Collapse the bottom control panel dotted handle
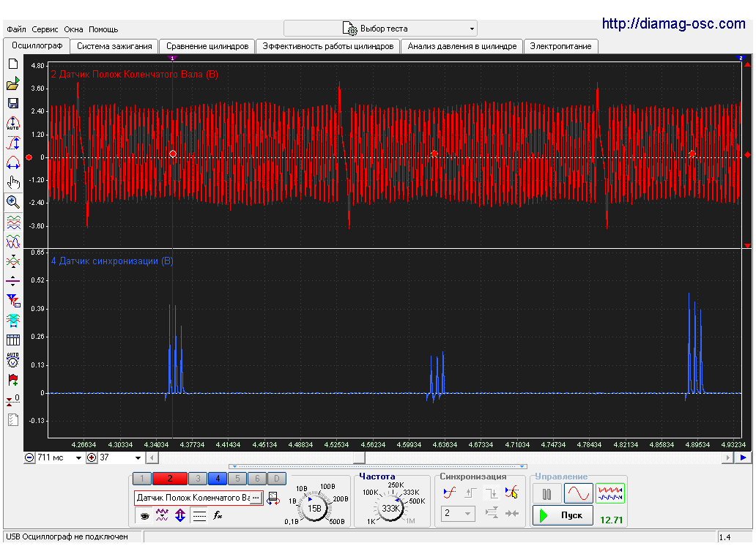Viewport: 756px width, 546px height. (x=378, y=466)
